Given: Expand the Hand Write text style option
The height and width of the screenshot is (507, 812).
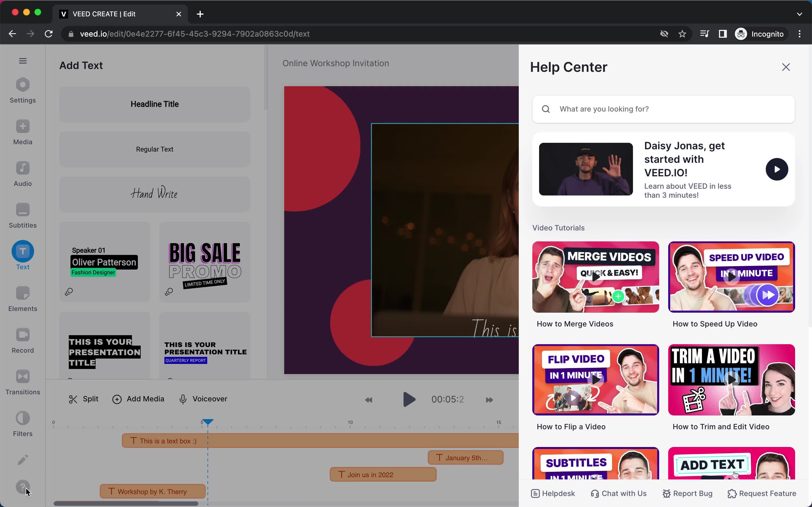Looking at the screenshot, I should tap(154, 193).
